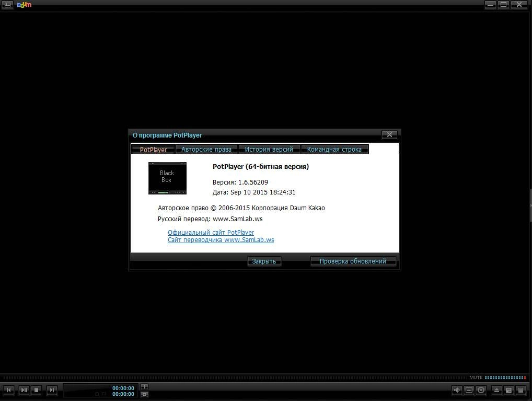Image resolution: width=532 pixels, height=401 pixels.
Task: Click the date text Sep 10 2015 18:24:31
Action: point(263,192)
